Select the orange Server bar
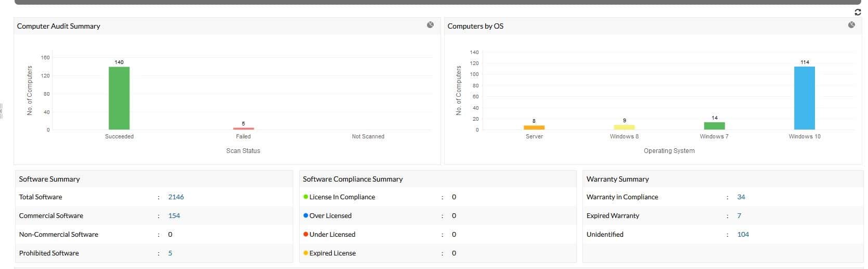 click(534, 127)
